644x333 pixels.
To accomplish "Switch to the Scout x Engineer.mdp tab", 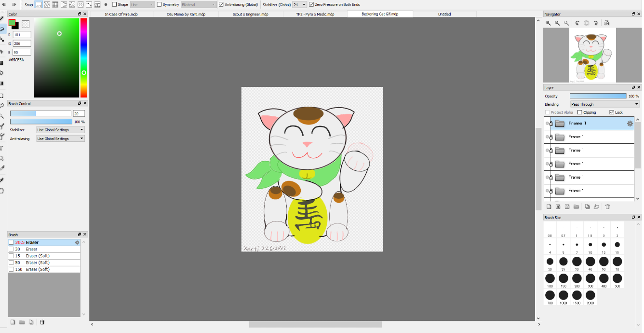I will pos(251,14).
